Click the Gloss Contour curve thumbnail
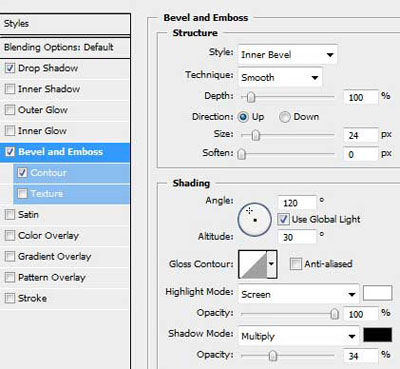Image resolution: width=400 pixels, height=369 pixels. (253, 264)
